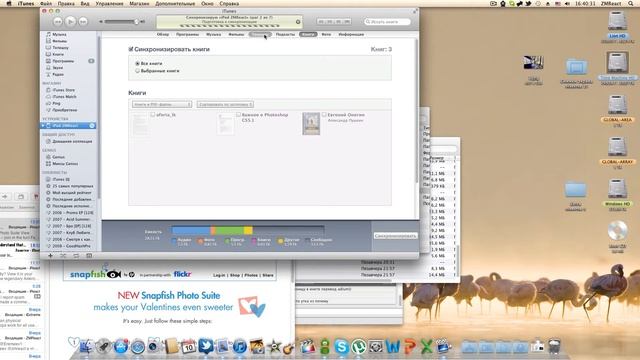Switch to the device Музыка tab
The width and height of the screenshot is (640, 360).
213,34
